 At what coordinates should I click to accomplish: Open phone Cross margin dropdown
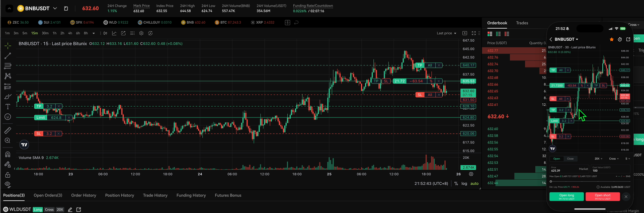pyautogui.click(x=614, y=159)
